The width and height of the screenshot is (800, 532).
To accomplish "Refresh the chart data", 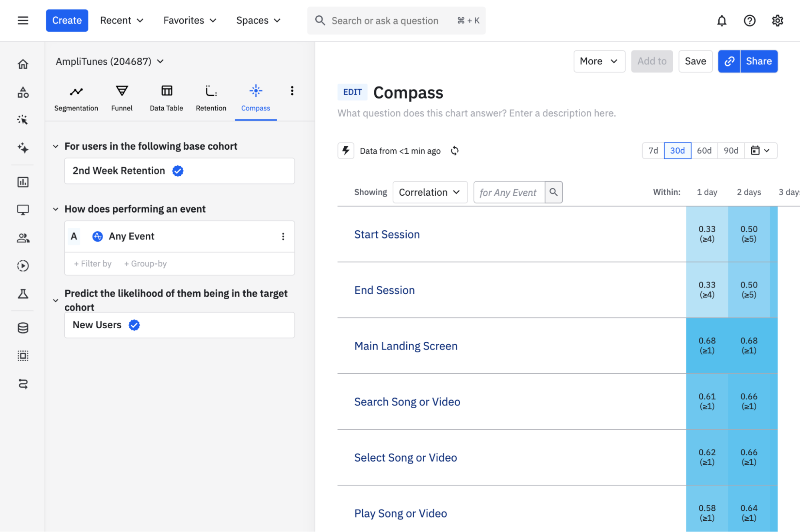I will point(455,151).
